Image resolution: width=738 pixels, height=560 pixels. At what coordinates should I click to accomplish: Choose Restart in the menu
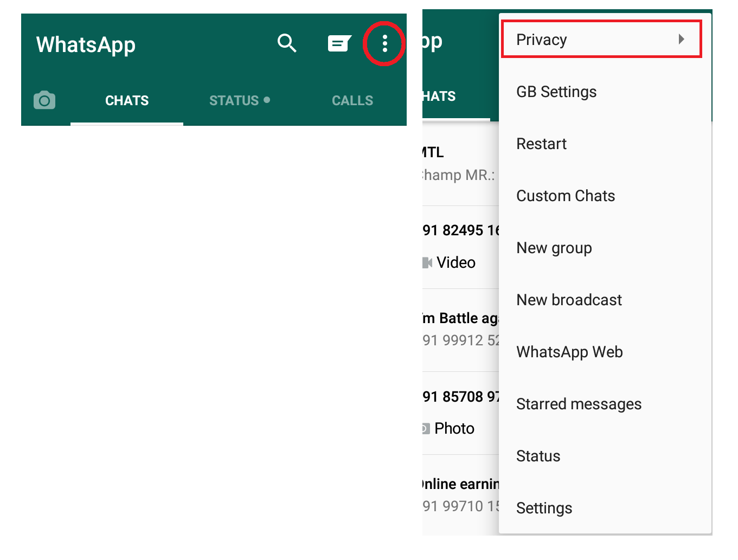tap(605, 144)
